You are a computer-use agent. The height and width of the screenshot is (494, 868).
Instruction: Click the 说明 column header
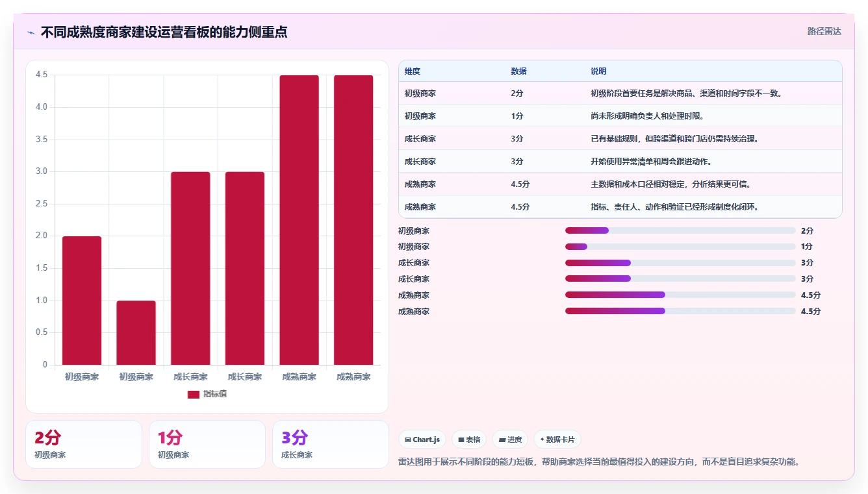pyautogui.click(x=598, y=71)
